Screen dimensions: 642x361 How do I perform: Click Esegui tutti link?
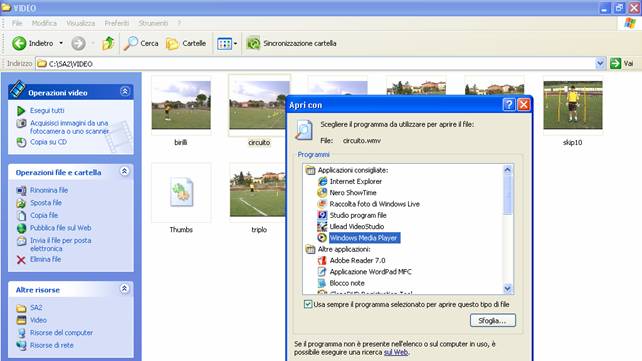pos(47,111)
